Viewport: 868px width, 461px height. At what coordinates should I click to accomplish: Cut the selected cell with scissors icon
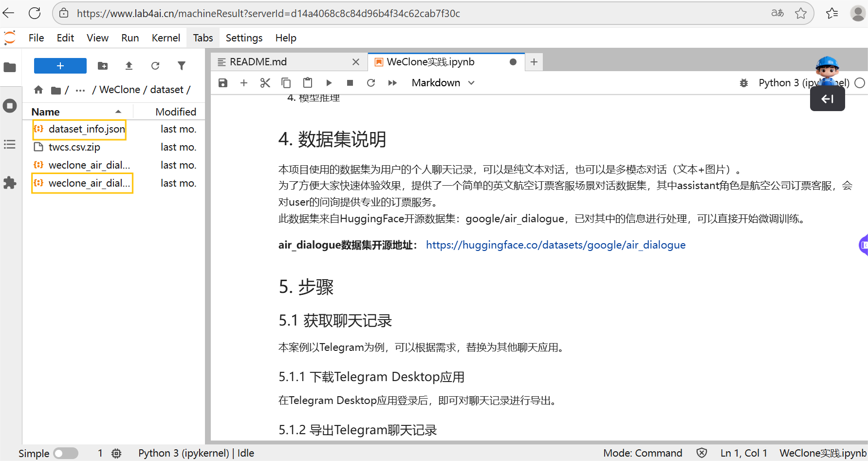coord(265,83)
